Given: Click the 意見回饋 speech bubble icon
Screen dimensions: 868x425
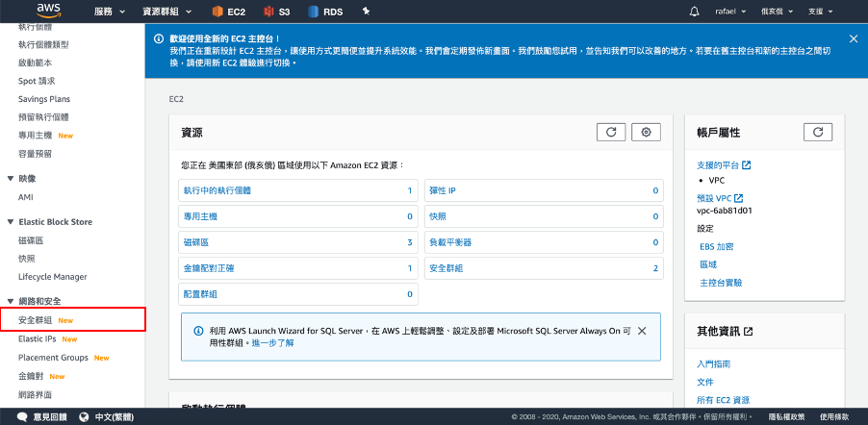Looking at the screenshot, I should tap(23, 416).
